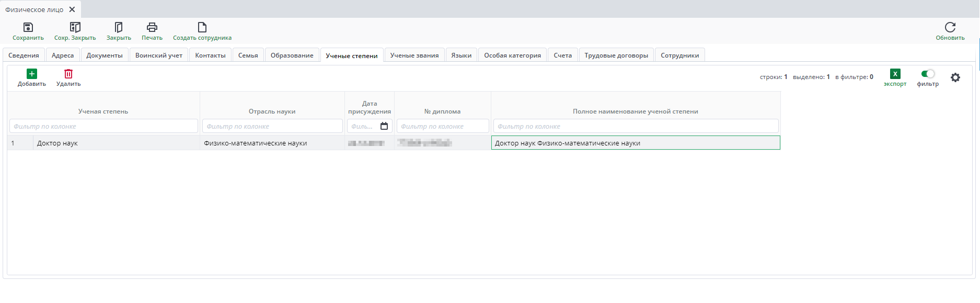Open table settings gear icon
Viewport: 980px width, 303px height.
tap(955, 77)
